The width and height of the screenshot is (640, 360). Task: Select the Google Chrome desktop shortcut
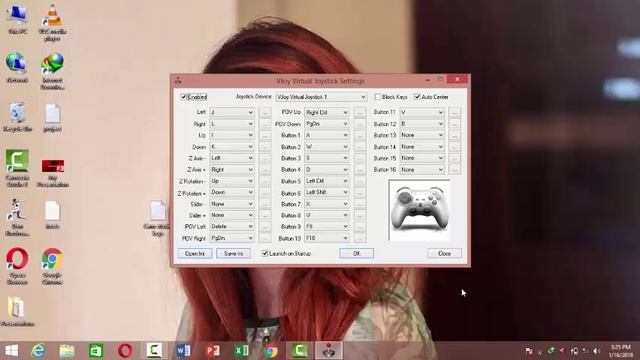[53, 266]
